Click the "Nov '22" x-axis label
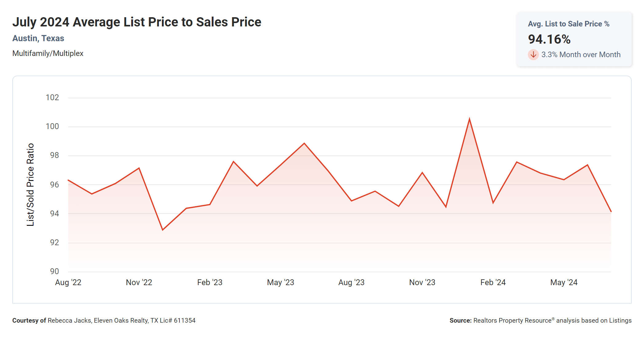Viewport: 644px width, 338px height. (139, 282)
